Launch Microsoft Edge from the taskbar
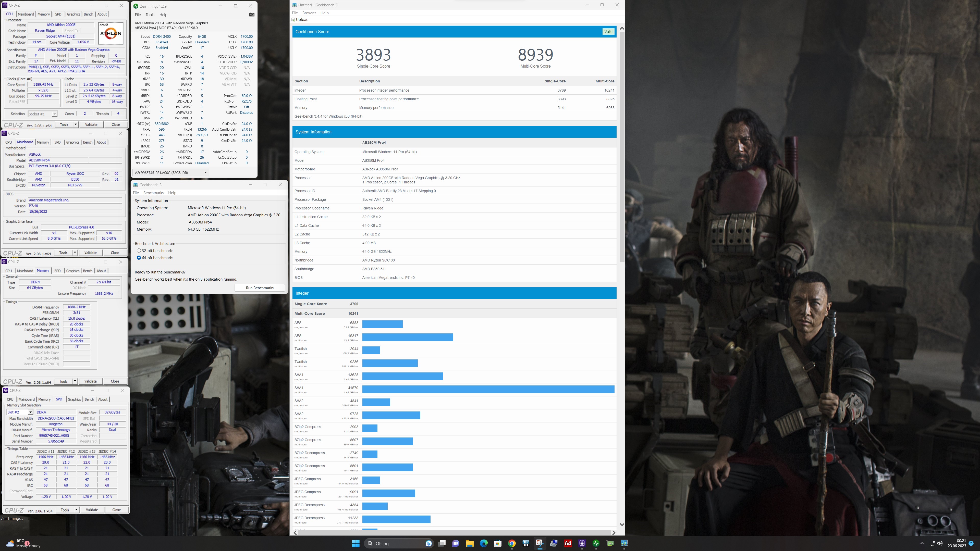Image resolution: width=980 pixels, height=551 pixels. point(484,543)
